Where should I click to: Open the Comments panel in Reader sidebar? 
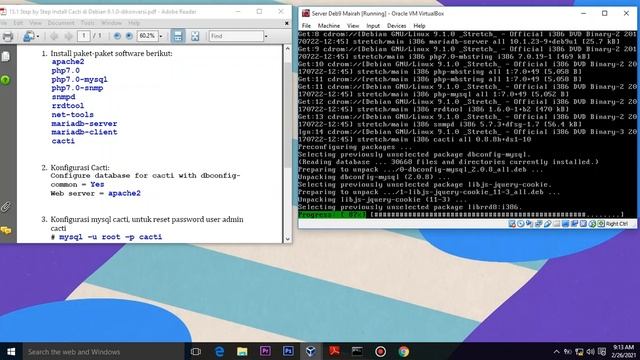[6, 231]
